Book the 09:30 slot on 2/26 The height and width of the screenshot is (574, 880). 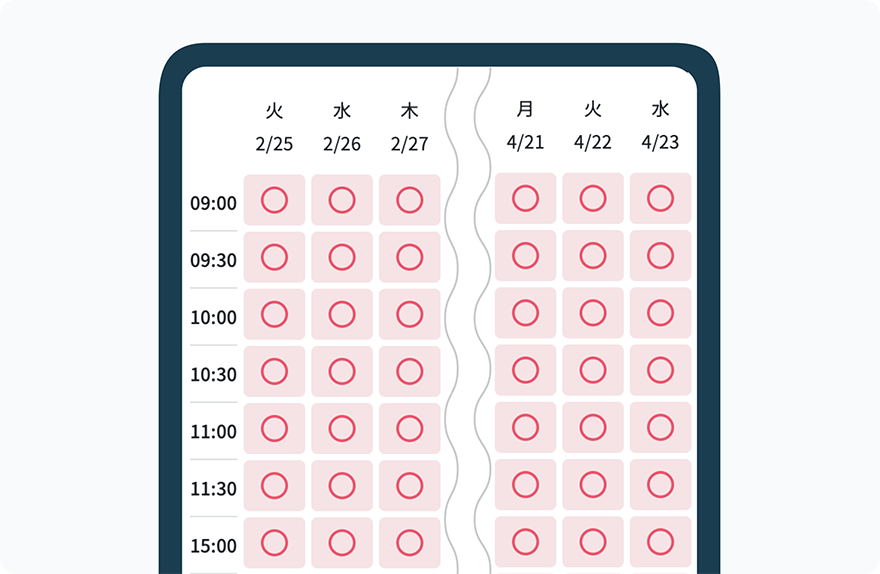point(342,257)
